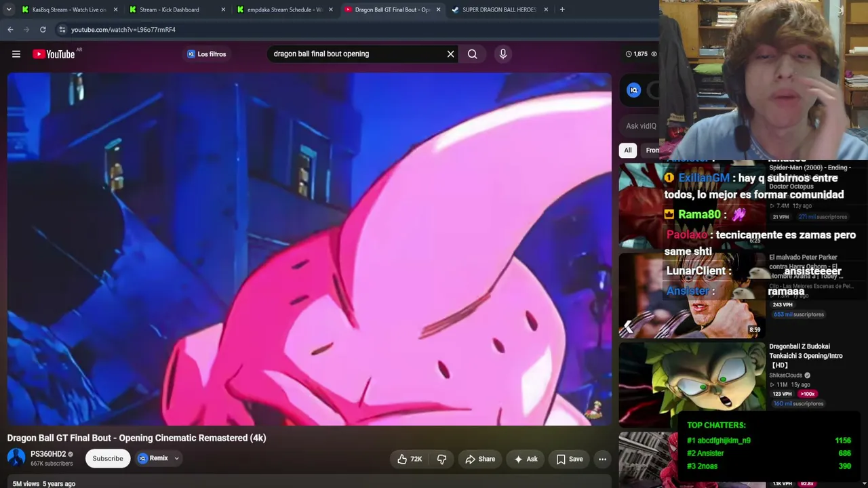Click the vidIQ Remix button
The height and width of the screenshot is (488, 868).
tap(153, 459)
